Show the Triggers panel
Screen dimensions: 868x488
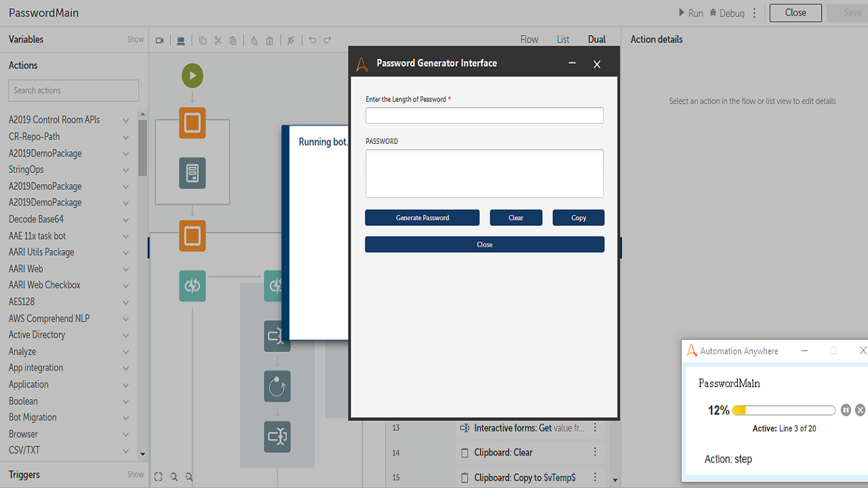coord(136,474)
